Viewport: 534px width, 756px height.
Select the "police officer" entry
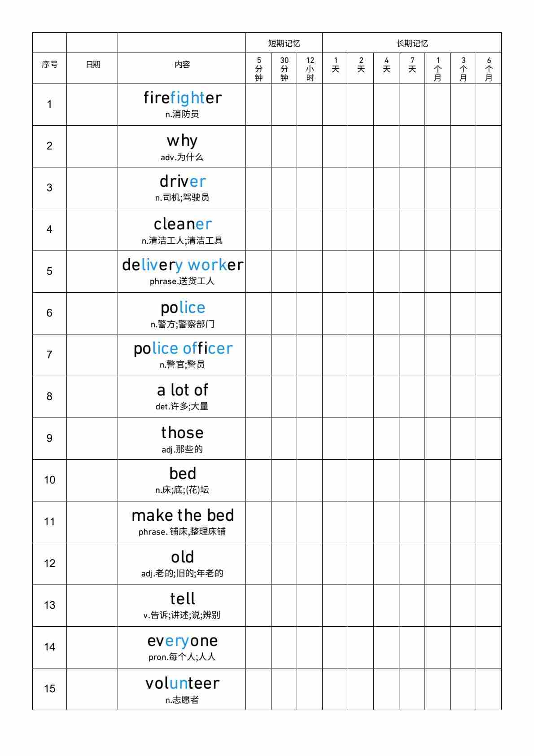click(182, 348)
